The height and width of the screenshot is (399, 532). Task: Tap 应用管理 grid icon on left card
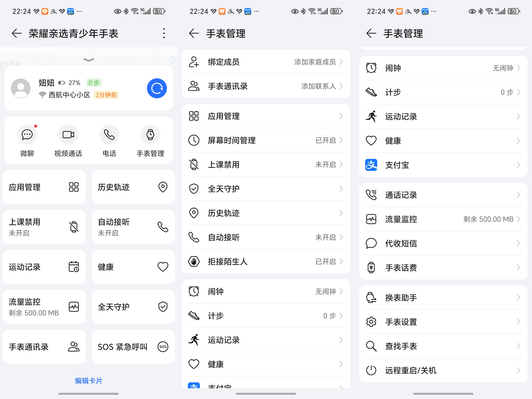pyautogui.click(x=74, y=187)
